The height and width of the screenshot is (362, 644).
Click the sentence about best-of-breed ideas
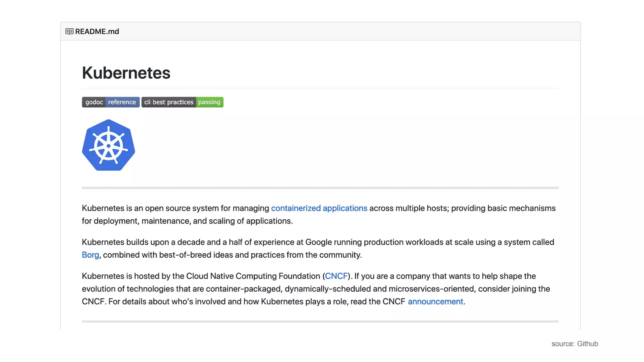232,255
